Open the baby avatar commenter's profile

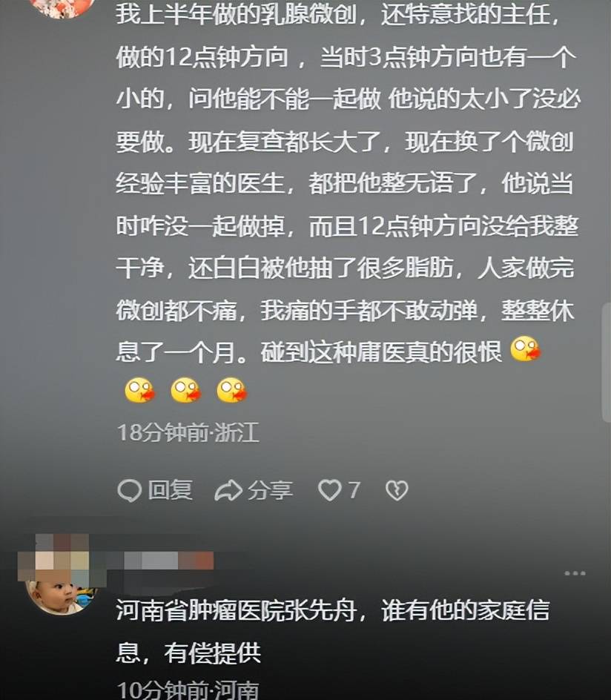[x=60, y=594]
